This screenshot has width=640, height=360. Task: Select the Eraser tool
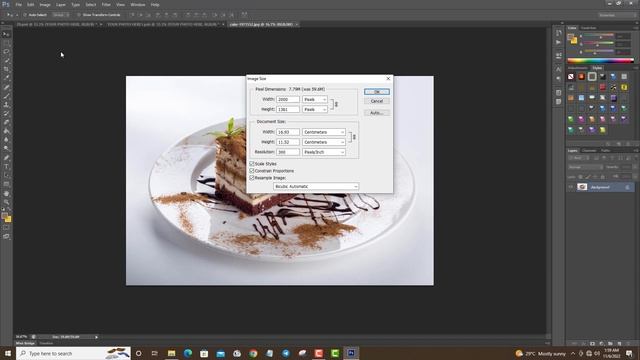click(x=6, y=122)
